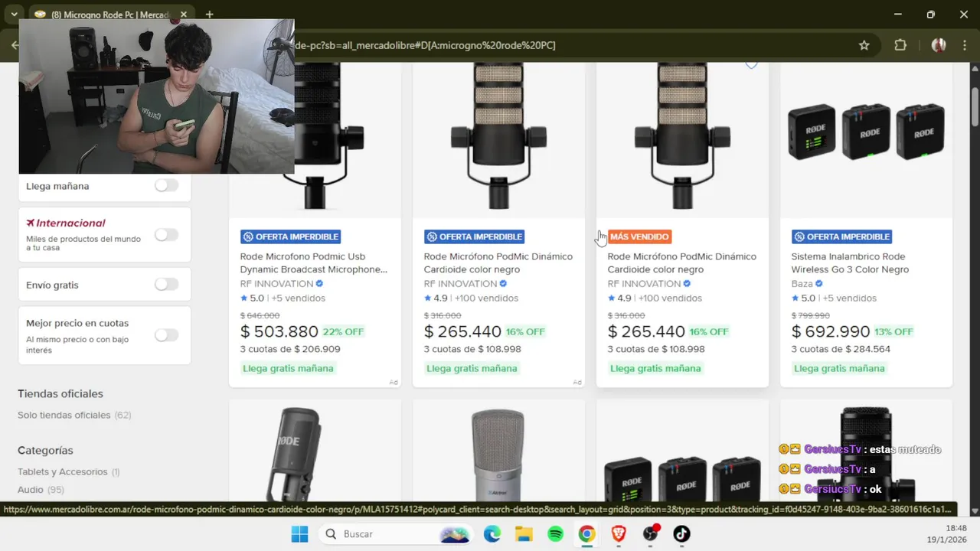Click the favorite heart on the MÁS VENDIDO card

tap(751, 66)
